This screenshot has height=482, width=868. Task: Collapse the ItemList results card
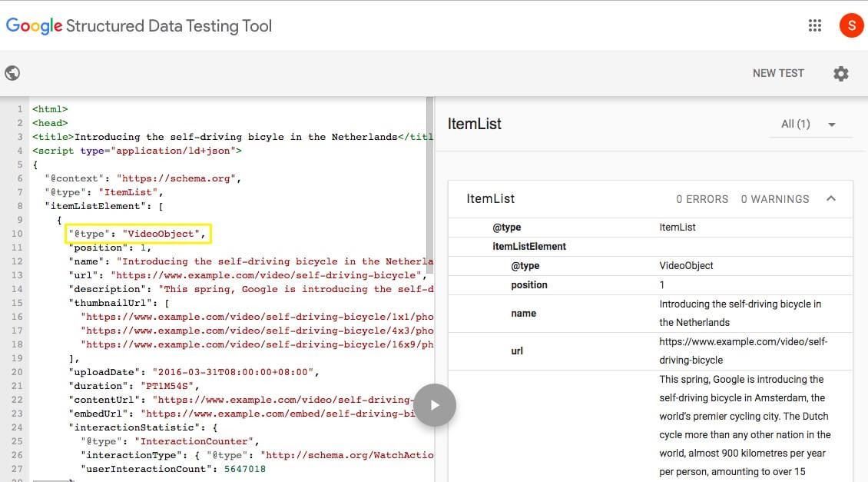tap(830, 198)
